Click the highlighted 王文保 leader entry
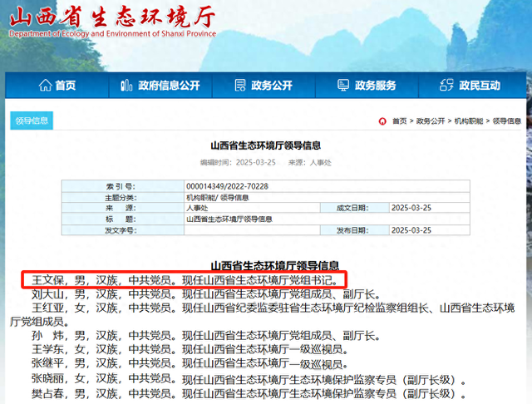This screenshot has height=404, width=532. tap(183, 280)
